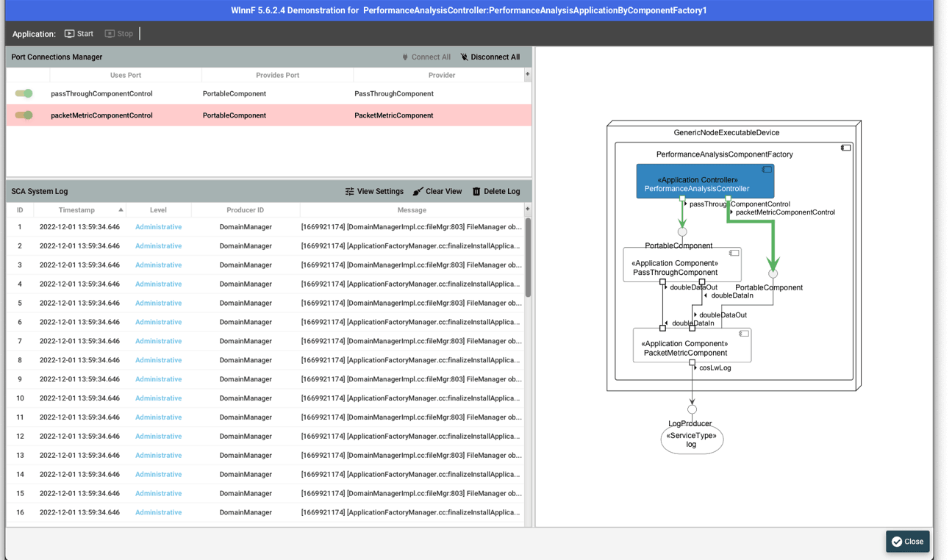Image resolution: width=952 pixels, height=560 pixels.
Task: Click the component icon on PassThroughComponent block
Action: [x=733, y=251]
